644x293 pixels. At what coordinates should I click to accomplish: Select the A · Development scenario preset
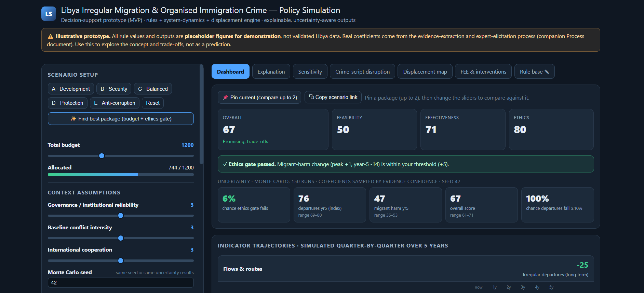click(x=71, y=89)
